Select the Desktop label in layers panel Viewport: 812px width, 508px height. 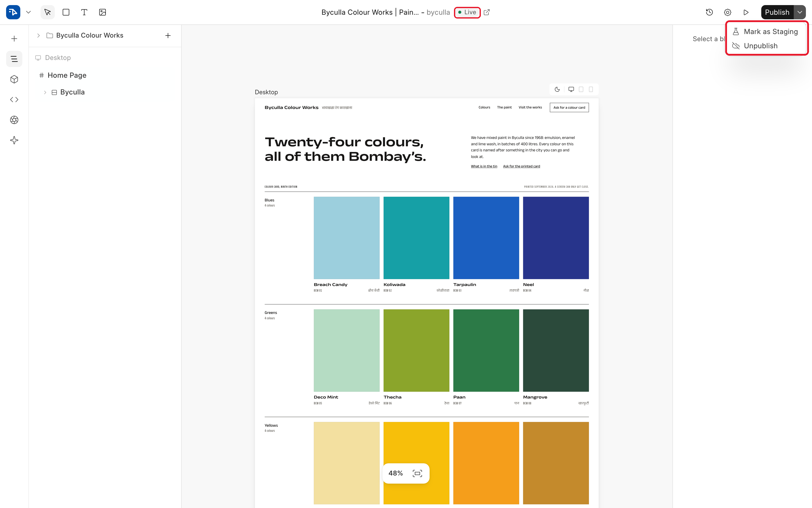(58, 58)
